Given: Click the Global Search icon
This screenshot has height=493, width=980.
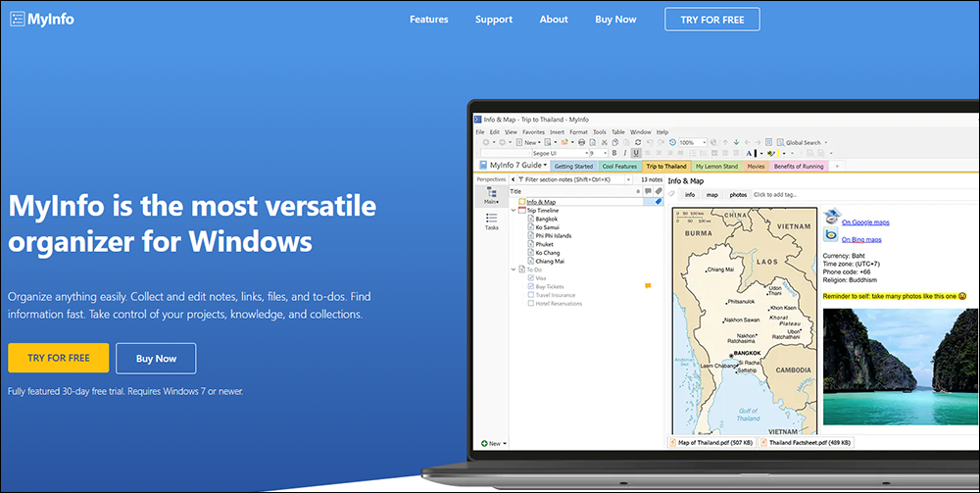Looking at the screenshot, I should pyautogui.click(x=781, y=142).
